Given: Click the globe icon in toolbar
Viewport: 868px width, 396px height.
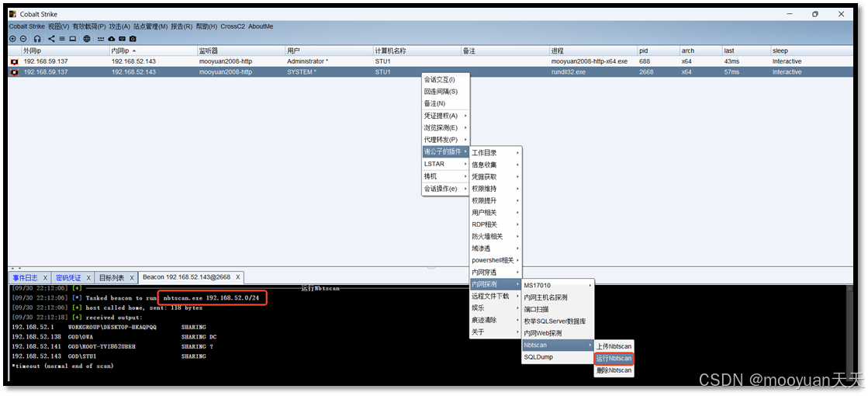Looking at the screenshot, I should (x=87, y=39).
